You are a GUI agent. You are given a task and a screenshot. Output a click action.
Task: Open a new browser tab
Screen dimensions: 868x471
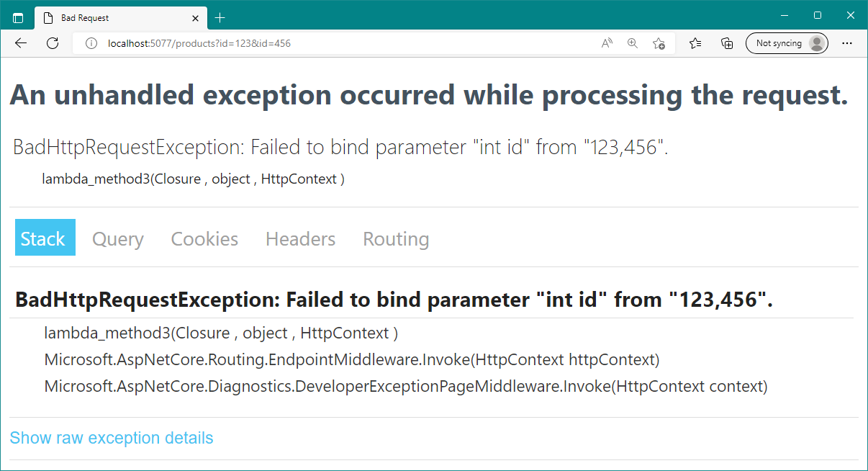point(220,18)
